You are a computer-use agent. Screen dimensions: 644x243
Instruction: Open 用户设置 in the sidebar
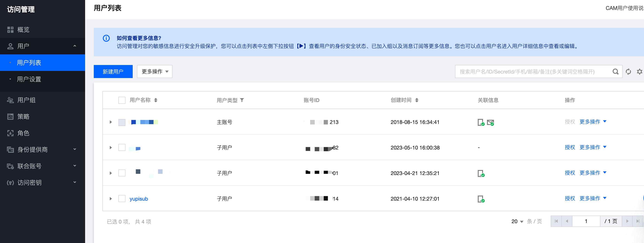pyautogui.click(x=29, y=79)
